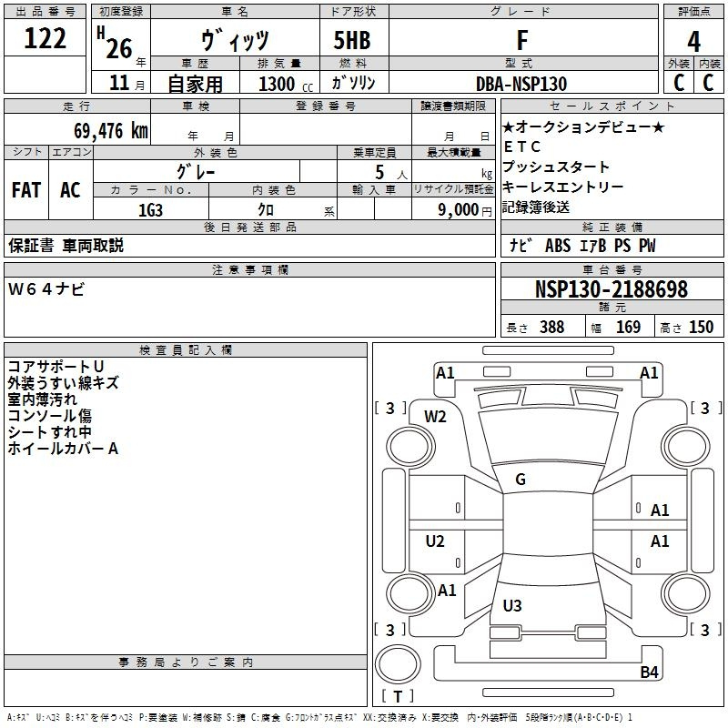Select the G windshield chip marker
This screenshot has width=728, height=728.
click(x=521, y=480)
